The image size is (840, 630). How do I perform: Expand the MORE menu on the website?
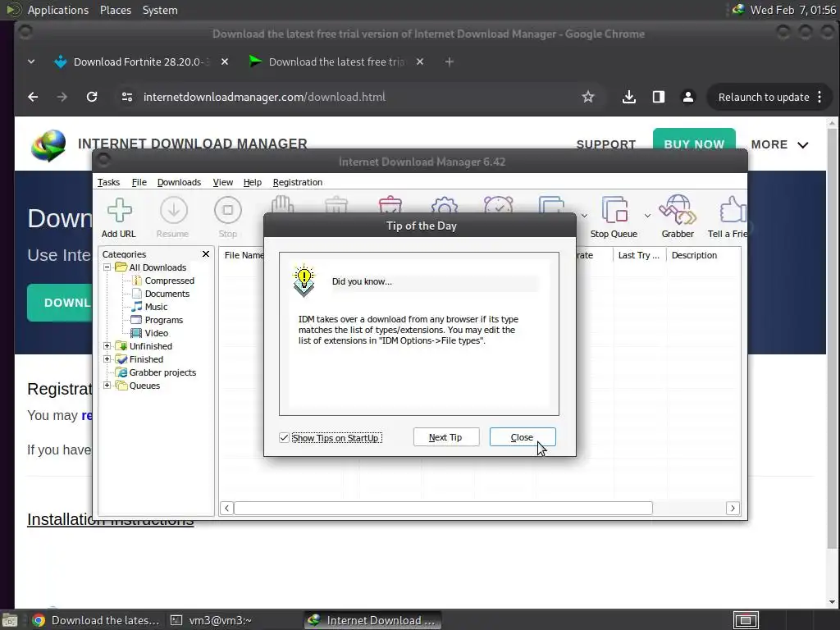(779, 144)
